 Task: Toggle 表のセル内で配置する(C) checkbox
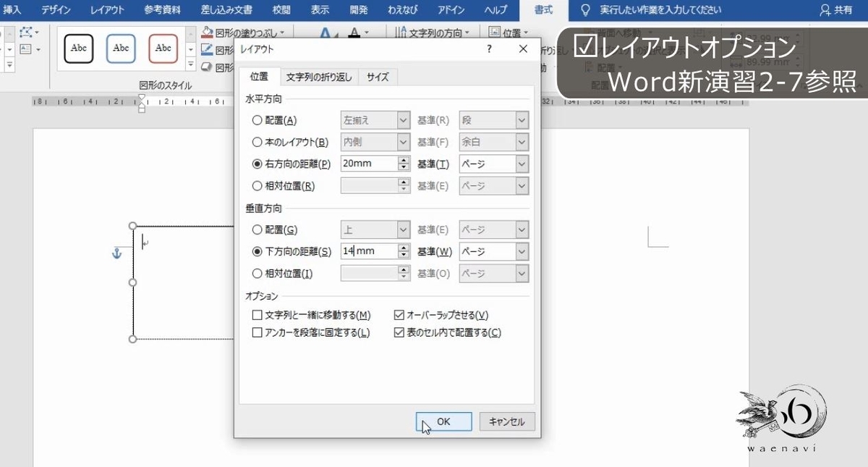pos(399,332)
